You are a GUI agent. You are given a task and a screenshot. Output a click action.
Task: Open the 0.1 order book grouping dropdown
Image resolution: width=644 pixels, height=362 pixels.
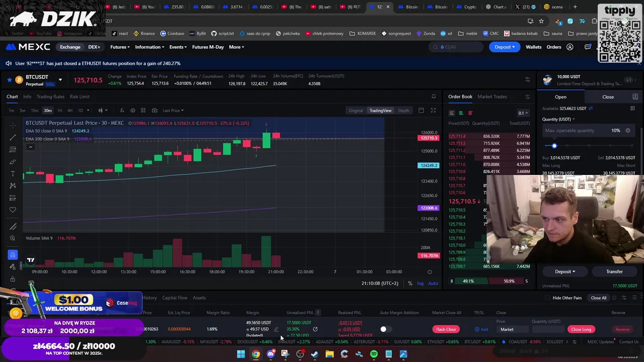(523, 113)
